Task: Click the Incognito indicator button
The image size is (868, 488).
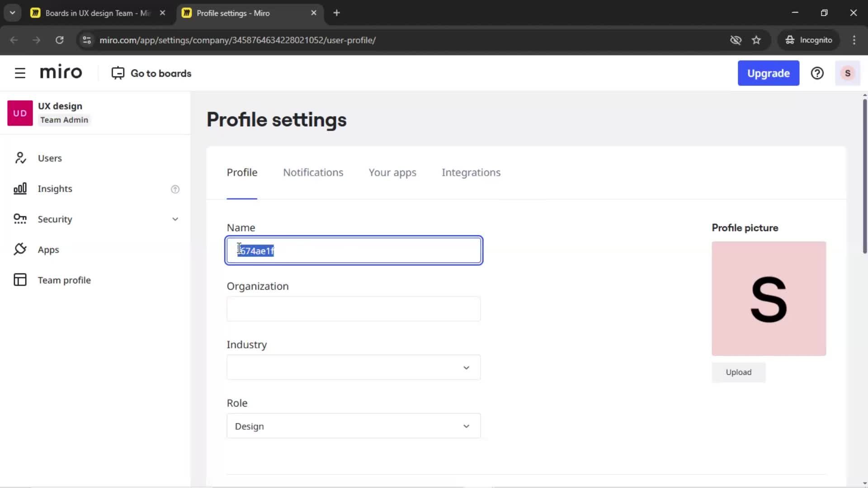Action: [x=808, y=40]
